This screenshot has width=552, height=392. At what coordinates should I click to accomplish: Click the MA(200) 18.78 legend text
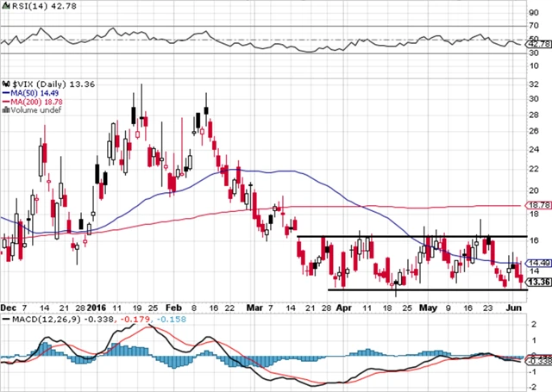(34, 101)
